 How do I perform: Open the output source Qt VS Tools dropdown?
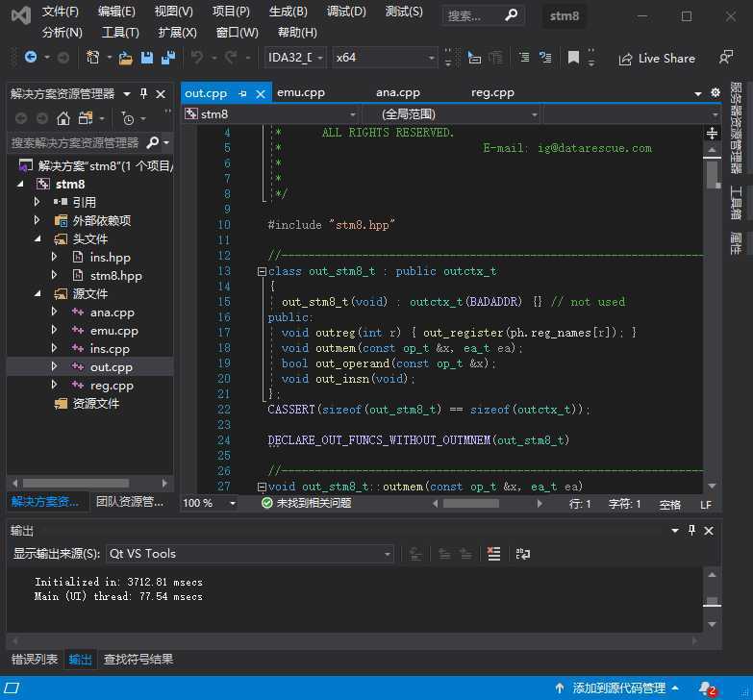click(x=250, y=554)
